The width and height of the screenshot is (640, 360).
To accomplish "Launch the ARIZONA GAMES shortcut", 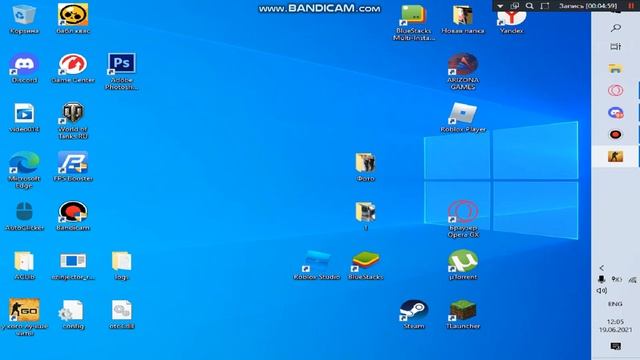I will tap(463, 71).
